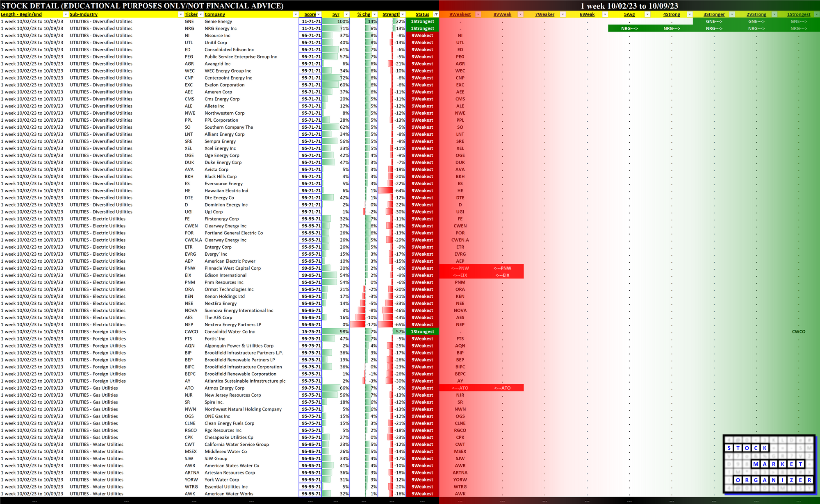Viewport: 820px width, 504px height.
Task: Click the 6Weak column header
Action: (587, 14)
